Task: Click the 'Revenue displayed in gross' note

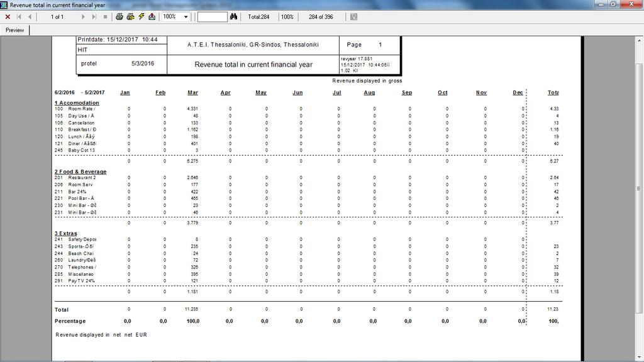Action: click(367, 81)
